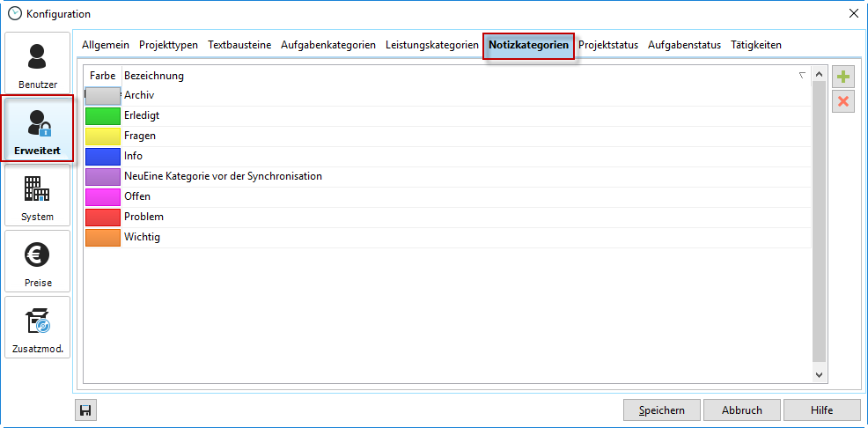Click the green plus add category icon

843,77
